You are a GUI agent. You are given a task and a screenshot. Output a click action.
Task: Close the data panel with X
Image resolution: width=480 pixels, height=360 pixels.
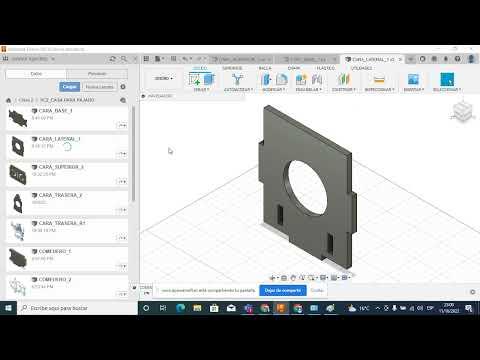(135, 59)
